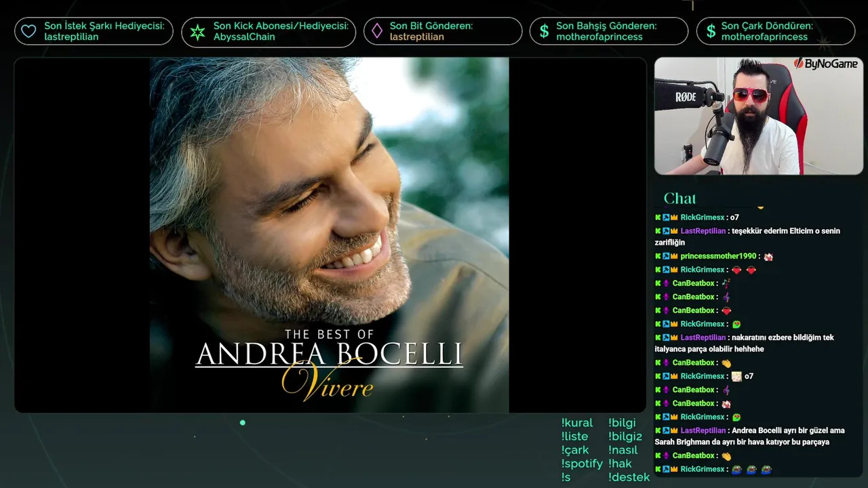Click the princesssmother1990 username in chat
This screenshot has height=488, width=868.
(718, 257)
